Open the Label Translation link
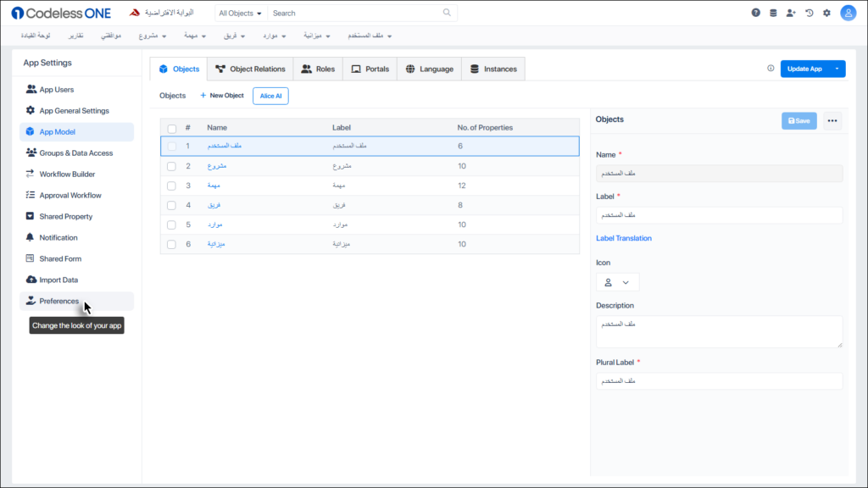This screenshot has width=868, height=488. [624, 238]
